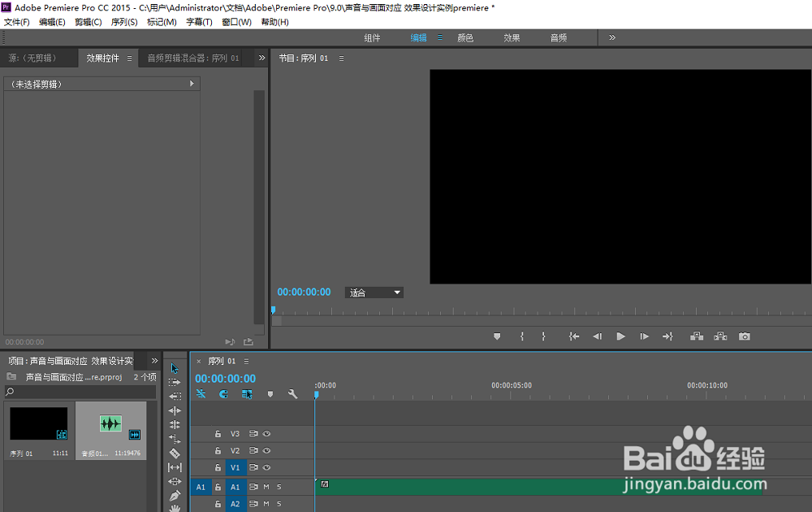Solo track A1 with S button

pos(279,487)
